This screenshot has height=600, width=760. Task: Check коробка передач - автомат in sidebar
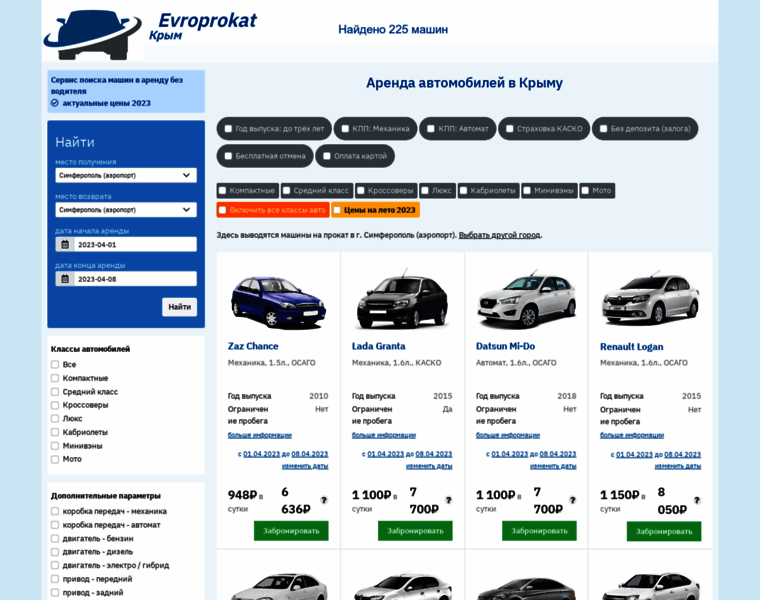[x=55, y=525]
